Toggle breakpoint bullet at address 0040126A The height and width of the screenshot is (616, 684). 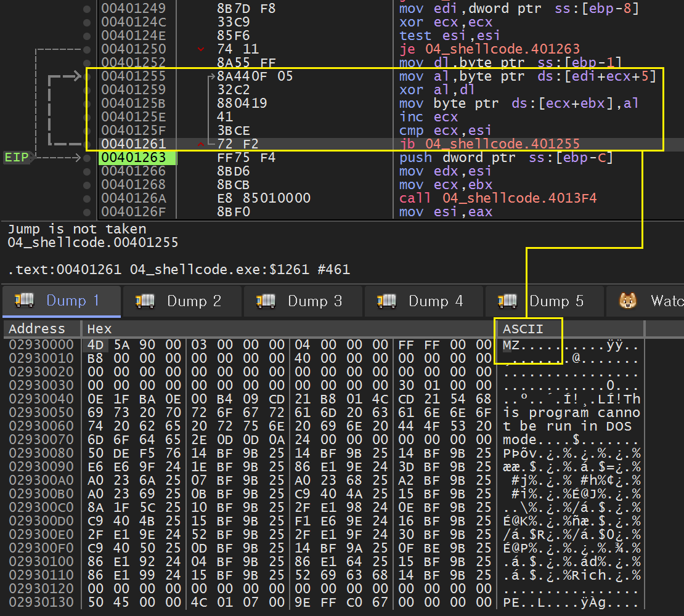pos(87,198)
